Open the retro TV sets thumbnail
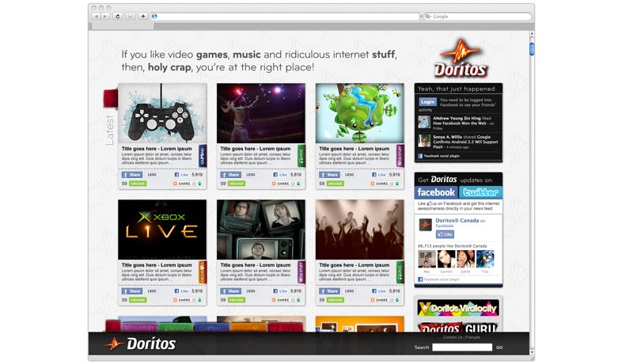Viewport: 633px width, 364px height. tap(261, 229)
